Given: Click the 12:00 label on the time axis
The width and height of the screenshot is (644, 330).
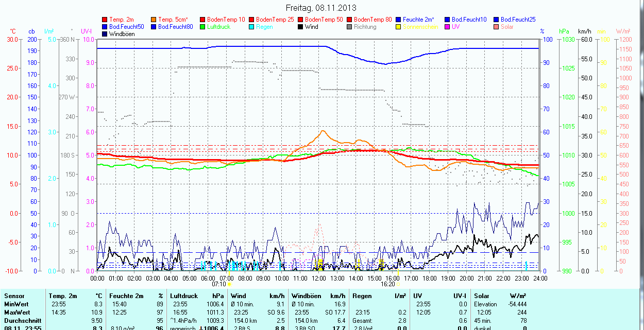Looking at the screenshot, I should pos(319,278).
